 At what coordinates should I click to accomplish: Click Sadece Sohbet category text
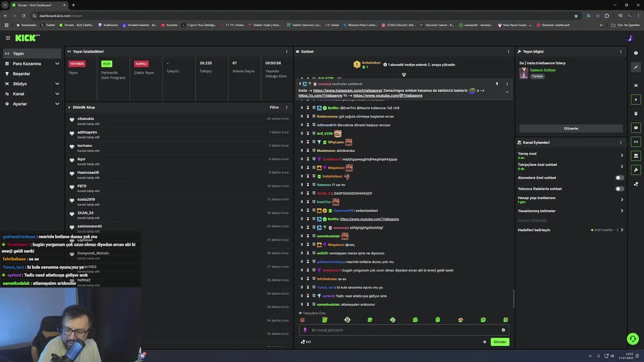click(x=543, y=70)
